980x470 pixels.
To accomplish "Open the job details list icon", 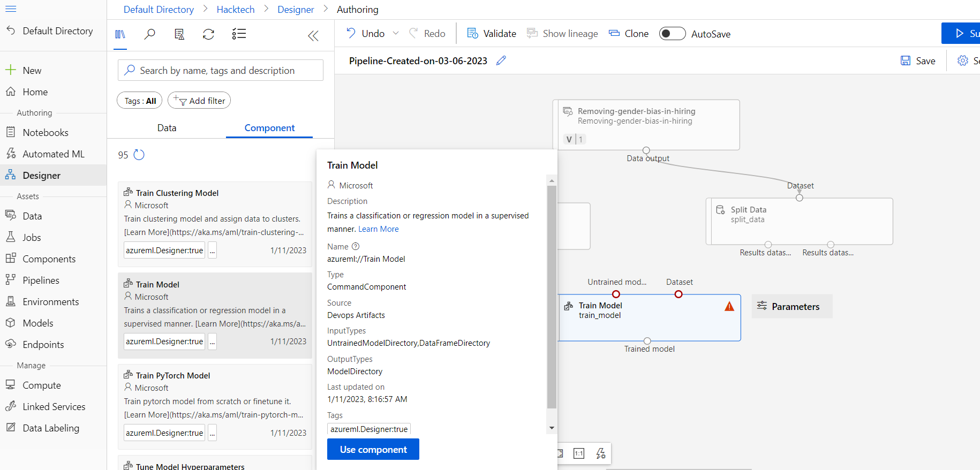I will pos(179,34).
